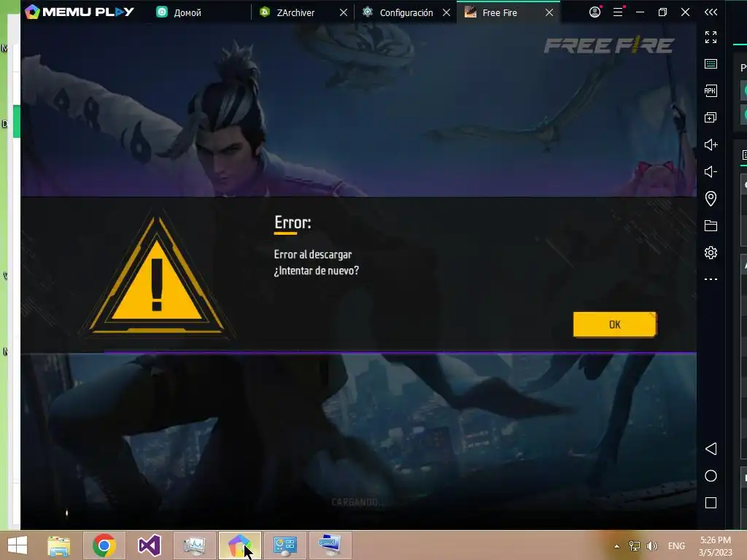Show hidden system tray icons

coord(616,546)
